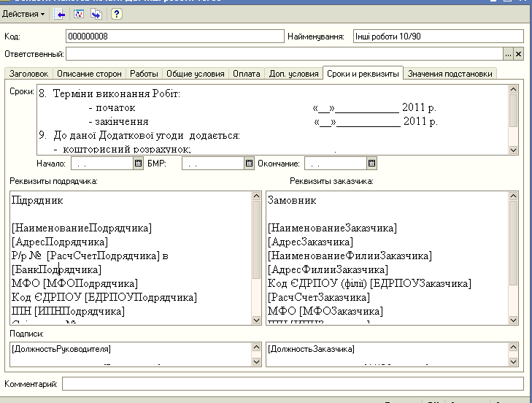Screen dimensions: 532x403
Task: Clear the Ответственный field with the X button
Action: tap(519, 54)
